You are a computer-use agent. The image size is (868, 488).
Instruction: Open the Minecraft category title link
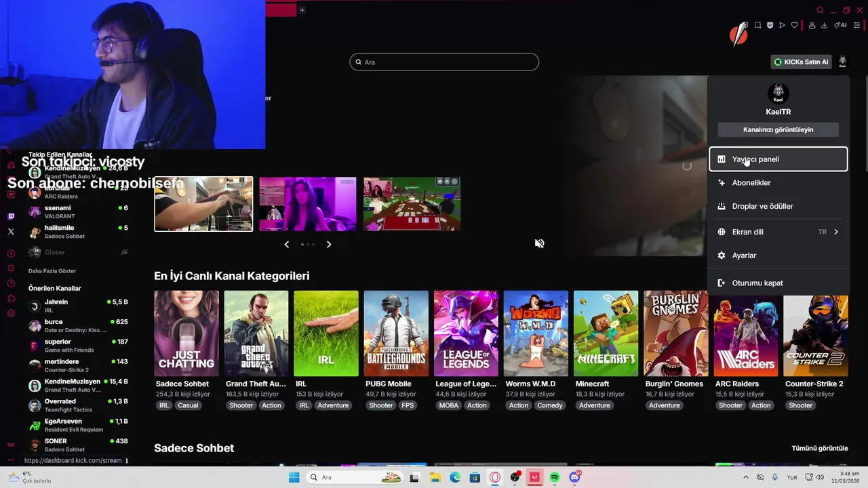592,384
